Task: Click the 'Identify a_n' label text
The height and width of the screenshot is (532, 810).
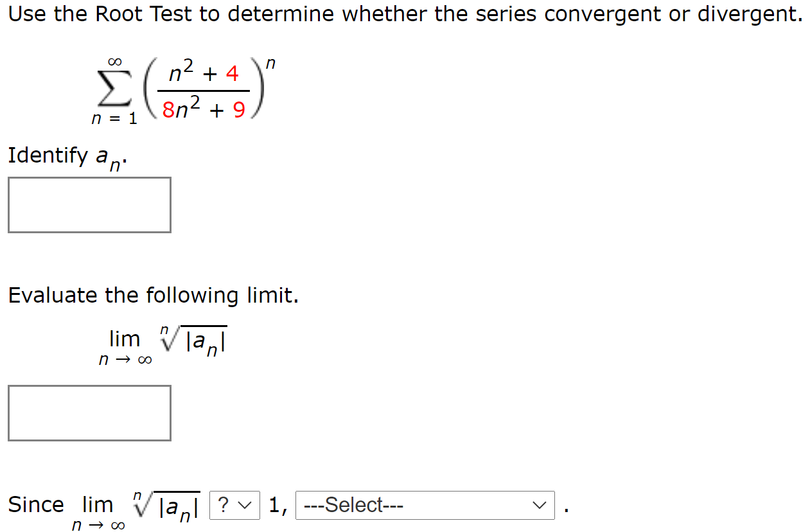Action: pyautogui.click(x=63, y=155)
